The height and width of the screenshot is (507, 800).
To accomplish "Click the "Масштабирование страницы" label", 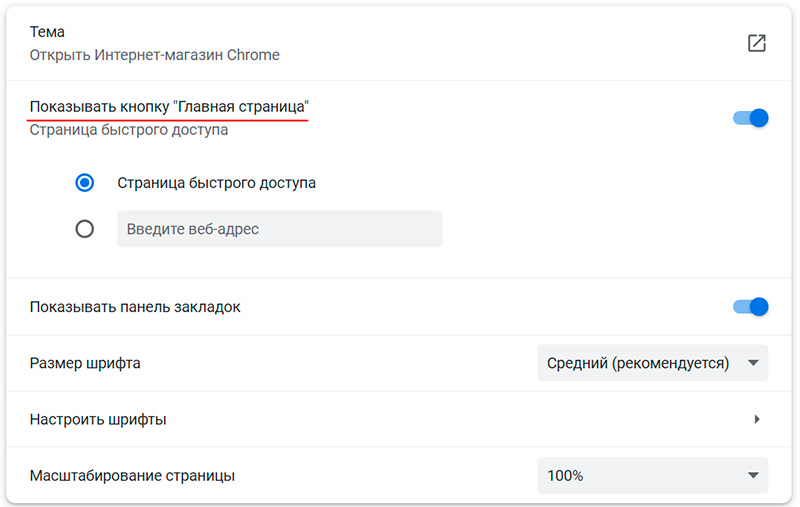I will (132, 476).
